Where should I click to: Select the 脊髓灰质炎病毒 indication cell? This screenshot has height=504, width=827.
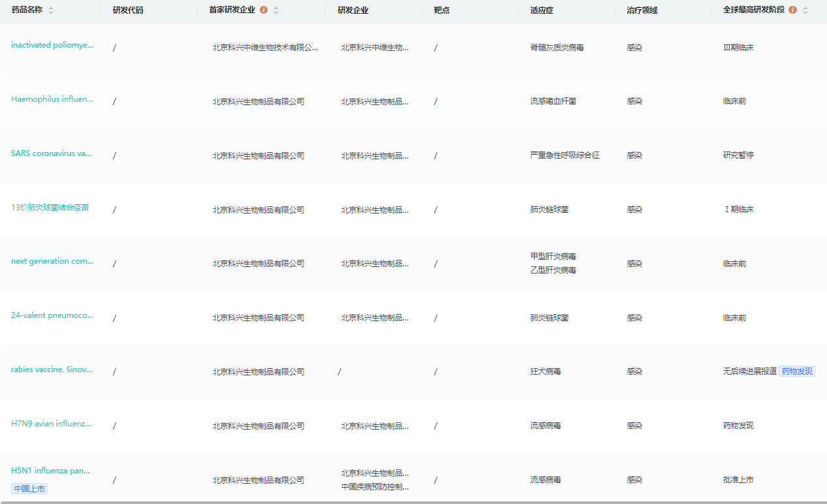point(557,48)
